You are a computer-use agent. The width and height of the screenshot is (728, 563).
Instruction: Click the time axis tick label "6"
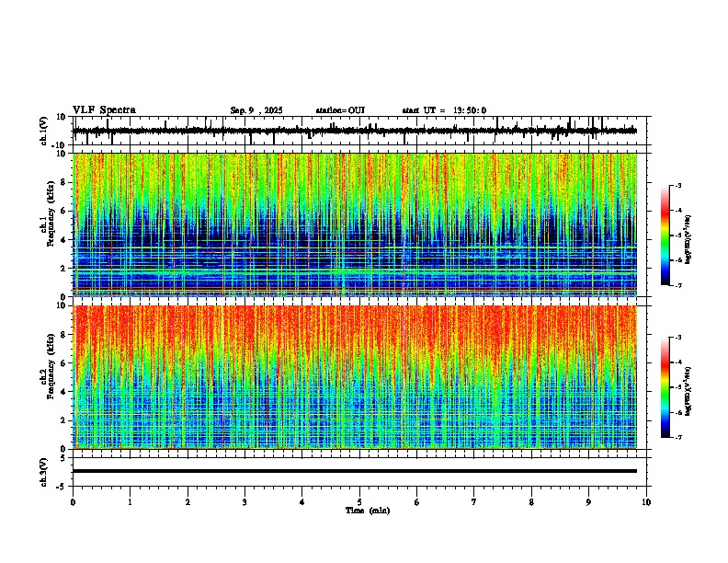pos(417,502)
